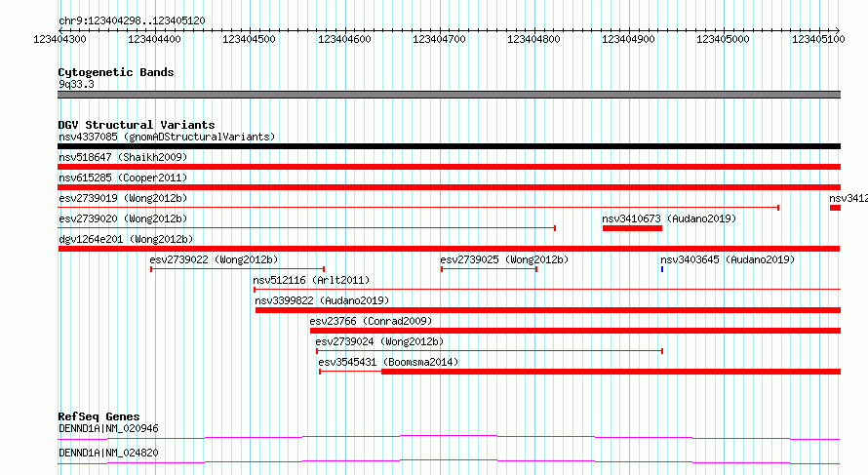Click the Cytogenetic Bands track heading
Viewport: 868px width, 475px height.
(116, 72)
